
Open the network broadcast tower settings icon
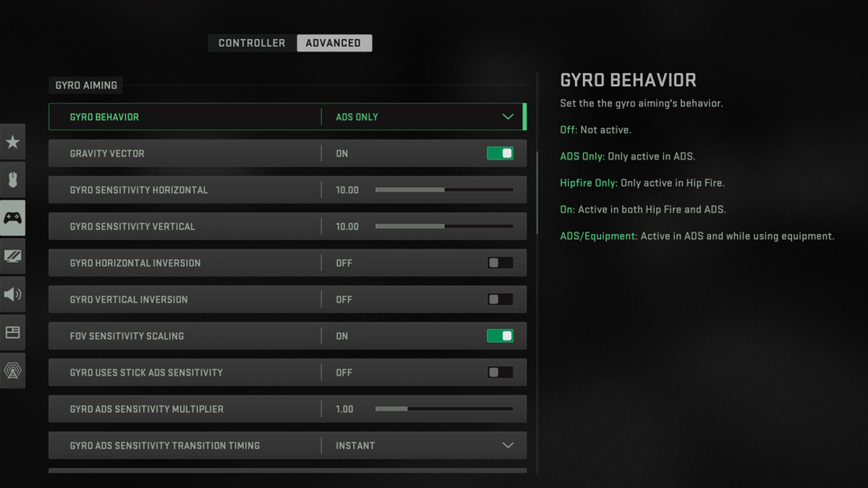point(13,371)
